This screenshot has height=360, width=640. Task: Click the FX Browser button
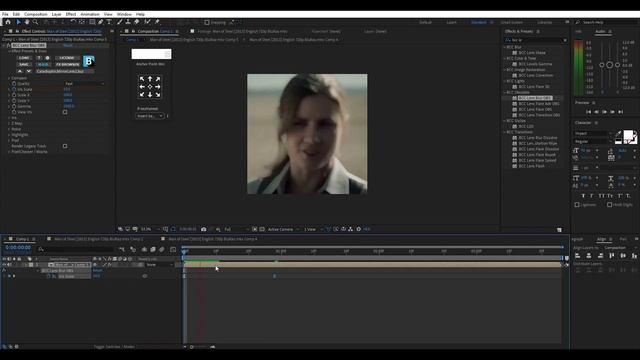68,64
